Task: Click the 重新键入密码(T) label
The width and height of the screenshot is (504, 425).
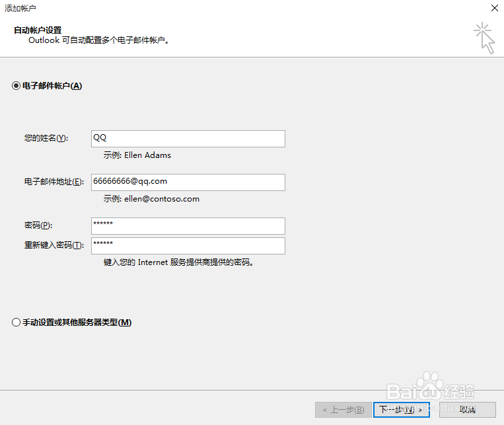Action: pyautogui.click(x=54, y=245)
